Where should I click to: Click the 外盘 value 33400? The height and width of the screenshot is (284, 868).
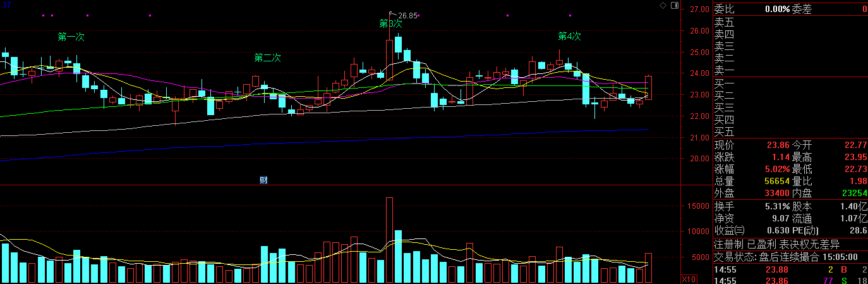point(777,194)
